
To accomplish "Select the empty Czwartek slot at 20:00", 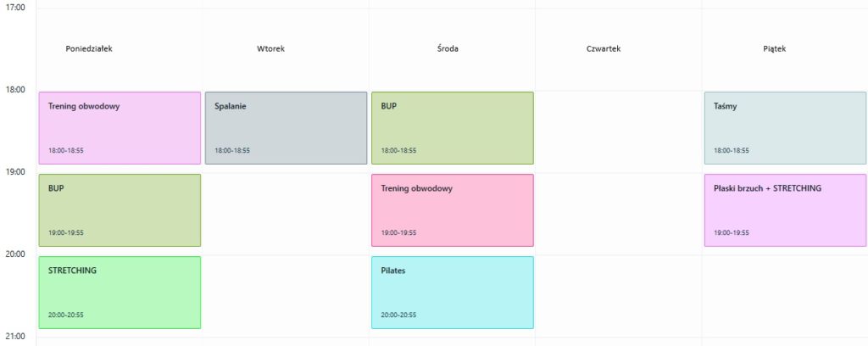I will point(618,293).
